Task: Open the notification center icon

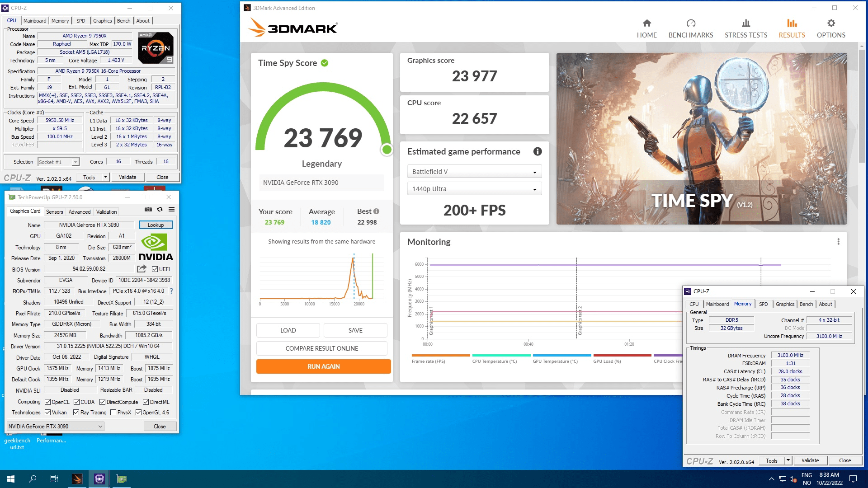Action: point(853,479)
